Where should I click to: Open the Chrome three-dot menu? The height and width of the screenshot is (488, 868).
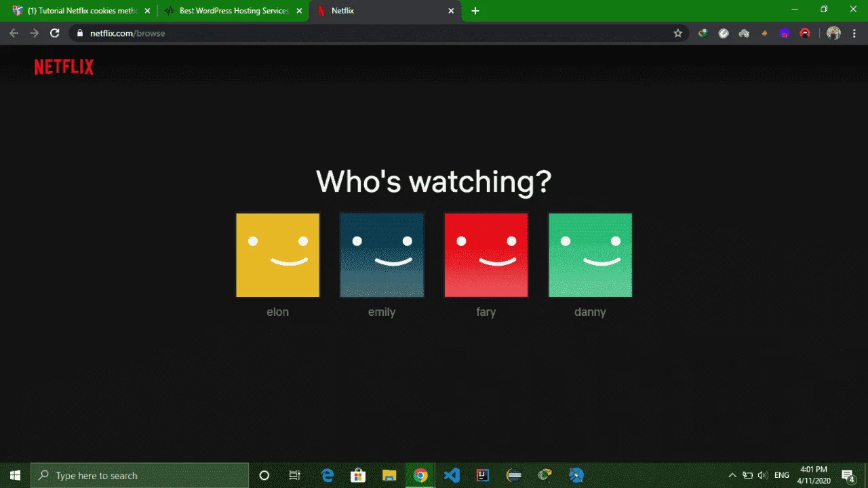[854, 33]
